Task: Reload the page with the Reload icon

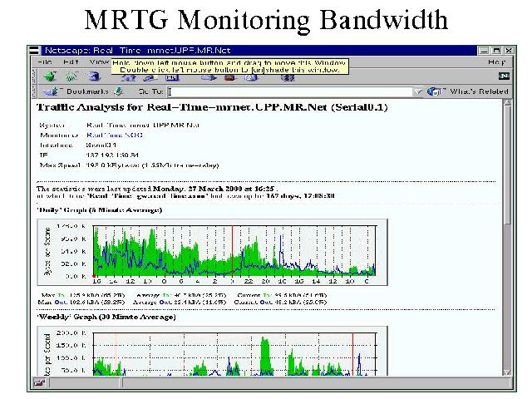Action: 94,76
